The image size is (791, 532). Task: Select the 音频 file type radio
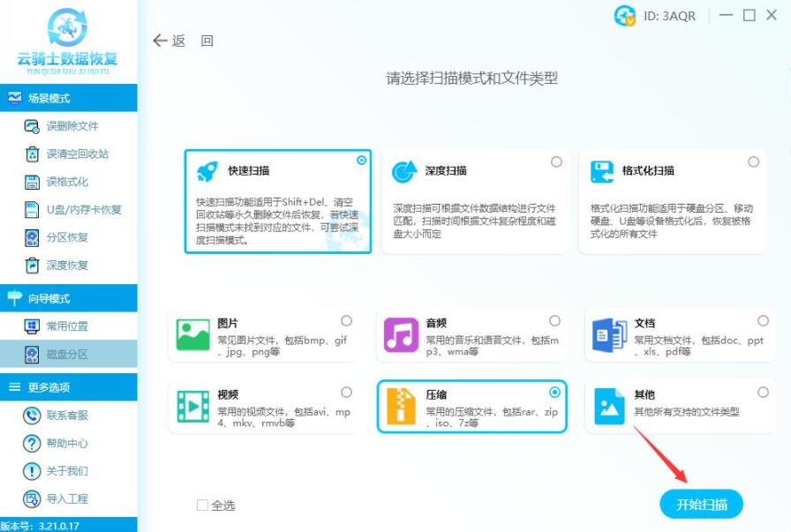point(555,321)
